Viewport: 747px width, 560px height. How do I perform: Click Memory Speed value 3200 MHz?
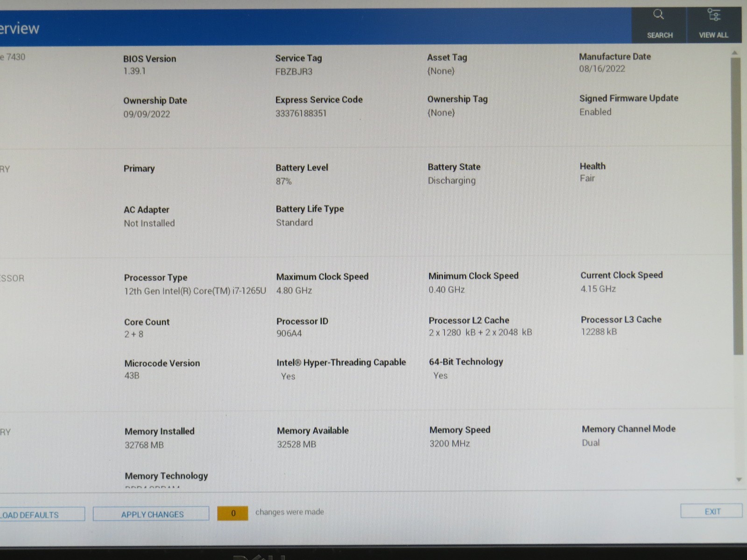tap(450, 444)
